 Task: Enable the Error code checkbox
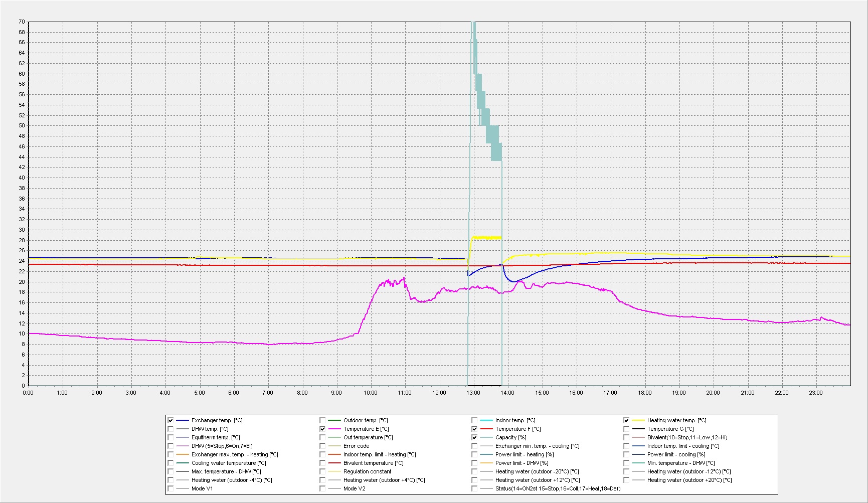coord(322,446)
